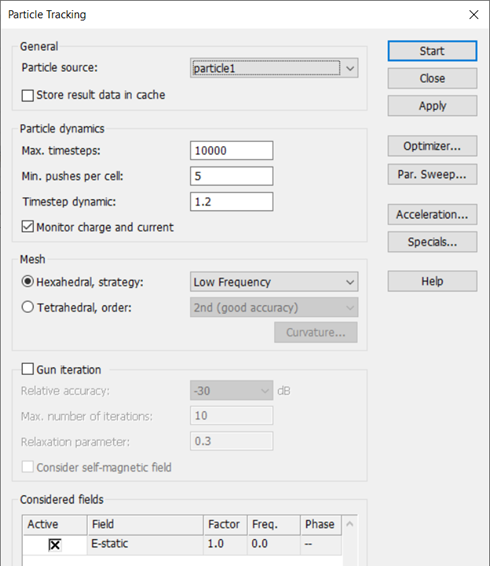This screenshot has width=490, height=566.
Task: Select the Tetrahedral mesh radio button
Action: 28,307
